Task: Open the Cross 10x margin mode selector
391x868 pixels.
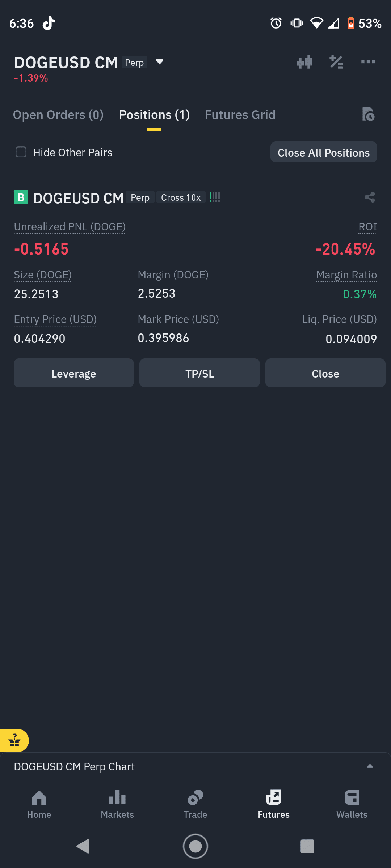Action: pos(181,197)
